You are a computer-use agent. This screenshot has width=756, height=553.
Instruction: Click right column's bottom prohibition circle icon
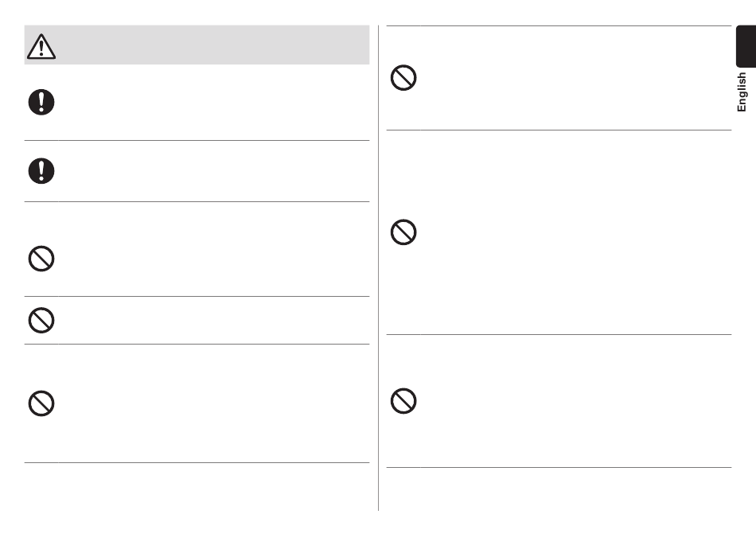(x=403, y=401)
